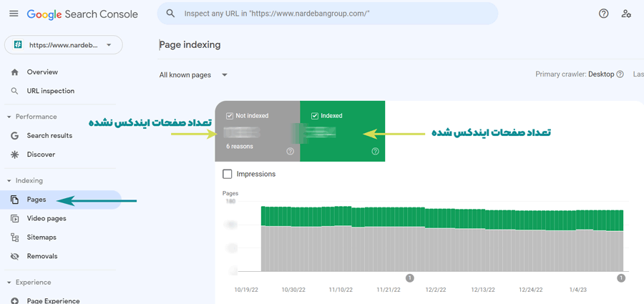Click the Inspect any URL search field
Screen dimensions: 644x304
[328, 14]
